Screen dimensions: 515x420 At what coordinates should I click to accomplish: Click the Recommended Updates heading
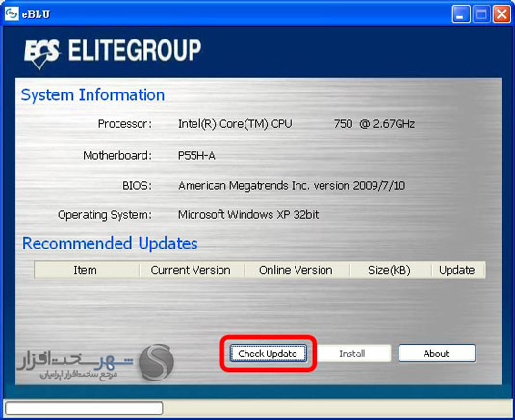[110, 244]
